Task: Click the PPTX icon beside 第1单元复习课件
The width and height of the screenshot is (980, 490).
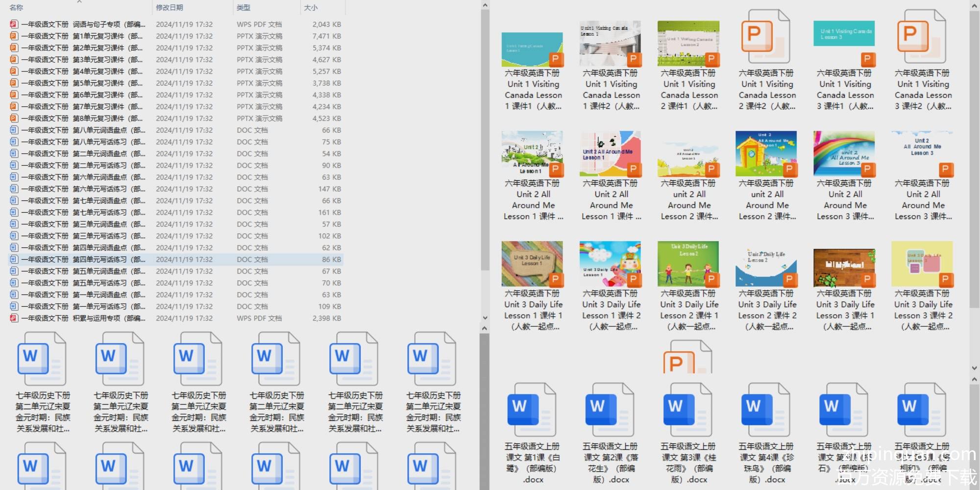Action: pos(14,36)
